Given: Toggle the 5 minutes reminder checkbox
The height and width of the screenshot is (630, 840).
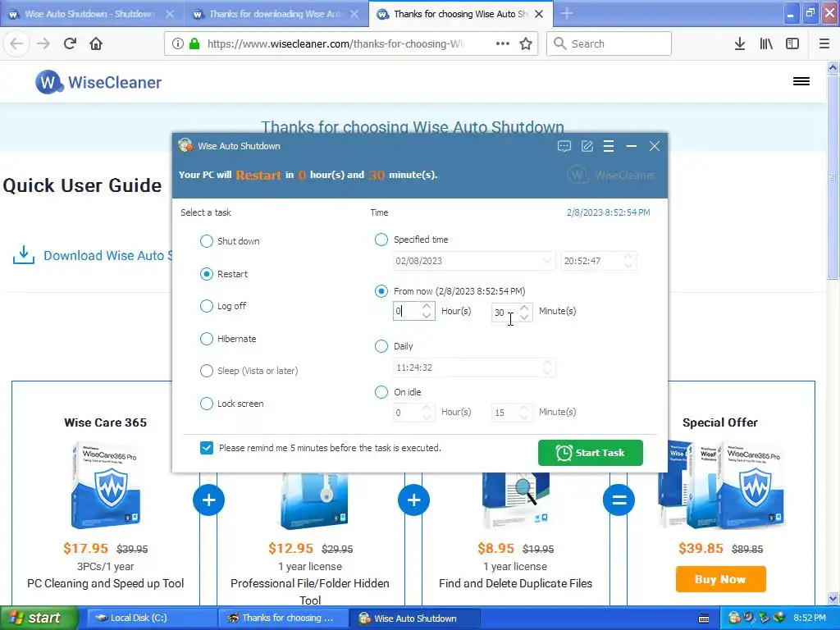Looking at the screenshot, I should tap(206, 448).
